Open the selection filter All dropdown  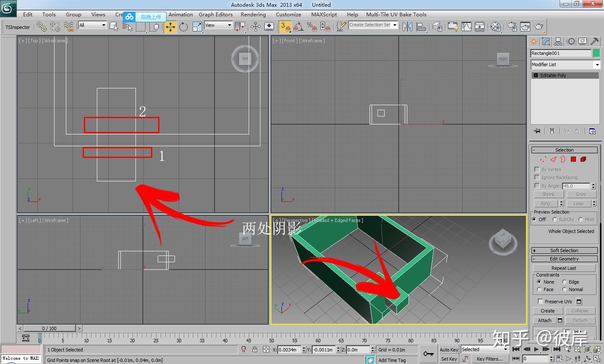[92, 25]
